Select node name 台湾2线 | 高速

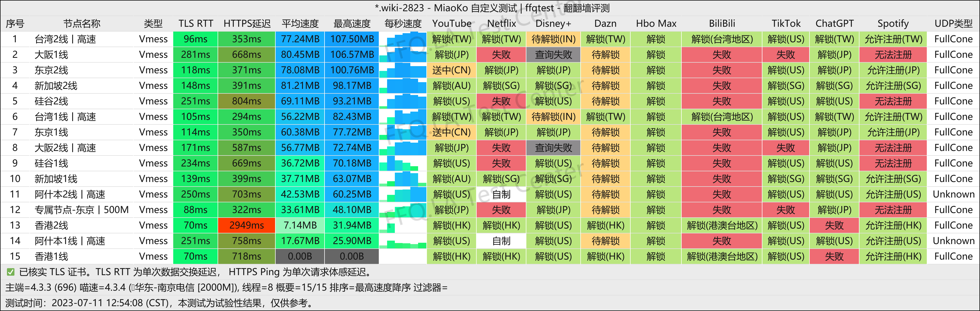click(65, 39)
